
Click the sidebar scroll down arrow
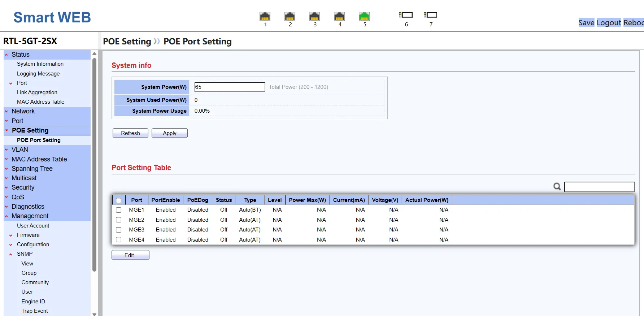[x=95, y=314]
